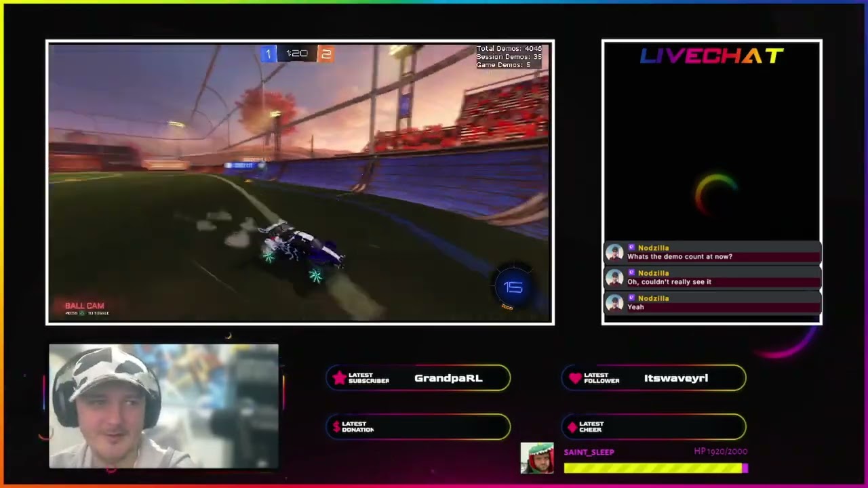Screen dimensions: 868x488
Task: Click Nodzilla's avatar beside "couldn't really see it"
Action: (x=614, y=277)
